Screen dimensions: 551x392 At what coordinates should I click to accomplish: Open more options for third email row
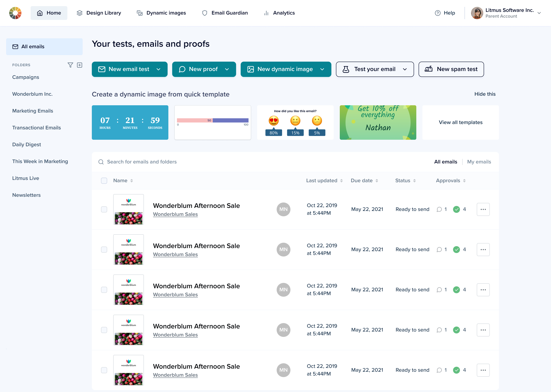pos(483,290)
